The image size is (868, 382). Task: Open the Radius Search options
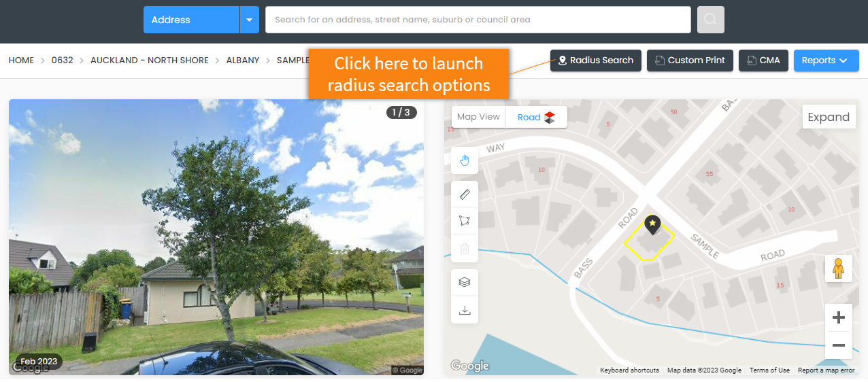pyautogui.click(x=596, y=60)
